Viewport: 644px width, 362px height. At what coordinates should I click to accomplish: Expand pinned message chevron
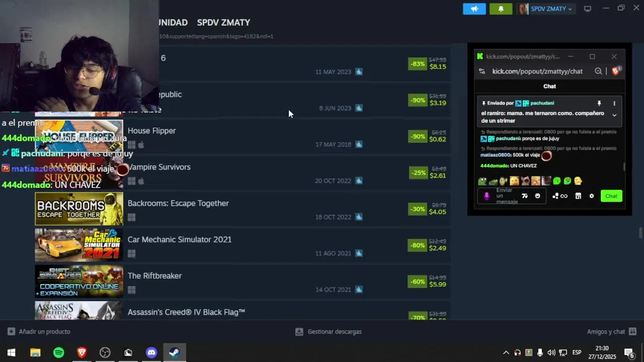tap(614, 115)
